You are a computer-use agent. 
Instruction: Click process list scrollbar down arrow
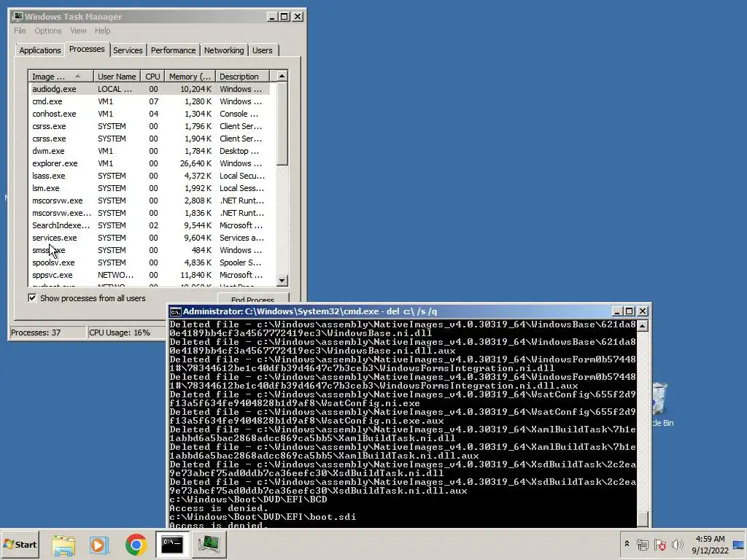click(x=282, y=281)
